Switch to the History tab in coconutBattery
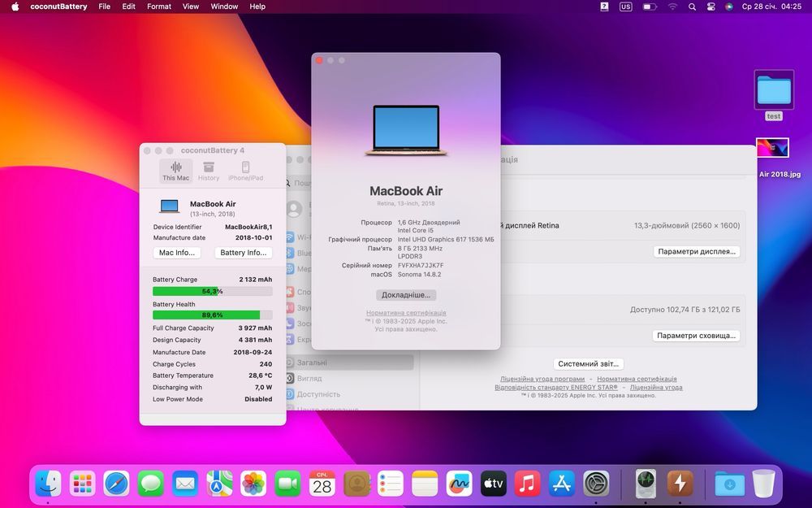This screenshot has height=508, width=812. click(209, 171)
